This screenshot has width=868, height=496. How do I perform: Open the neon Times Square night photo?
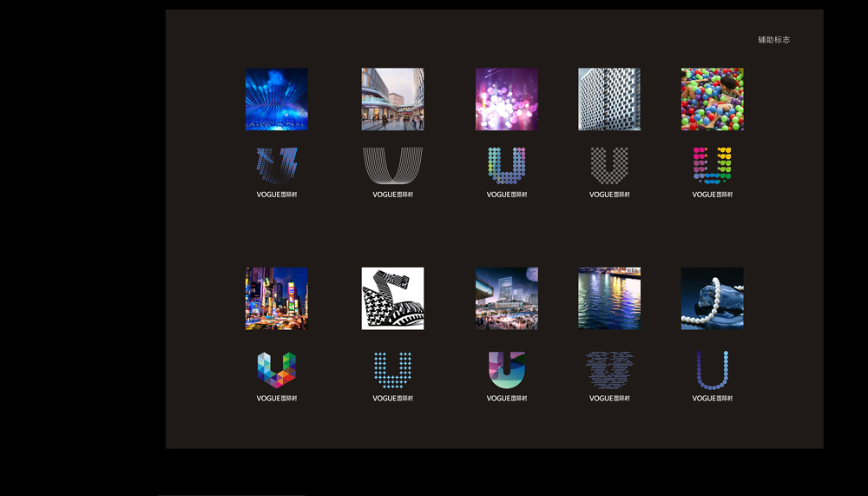[x=277, y=298]
